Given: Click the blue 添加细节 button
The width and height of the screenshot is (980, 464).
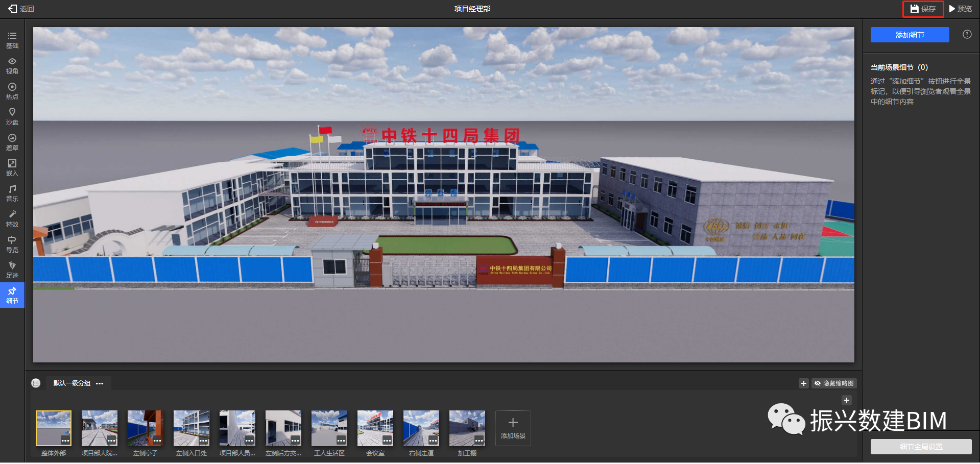Looking at the screenshot, I should [910, 35].
